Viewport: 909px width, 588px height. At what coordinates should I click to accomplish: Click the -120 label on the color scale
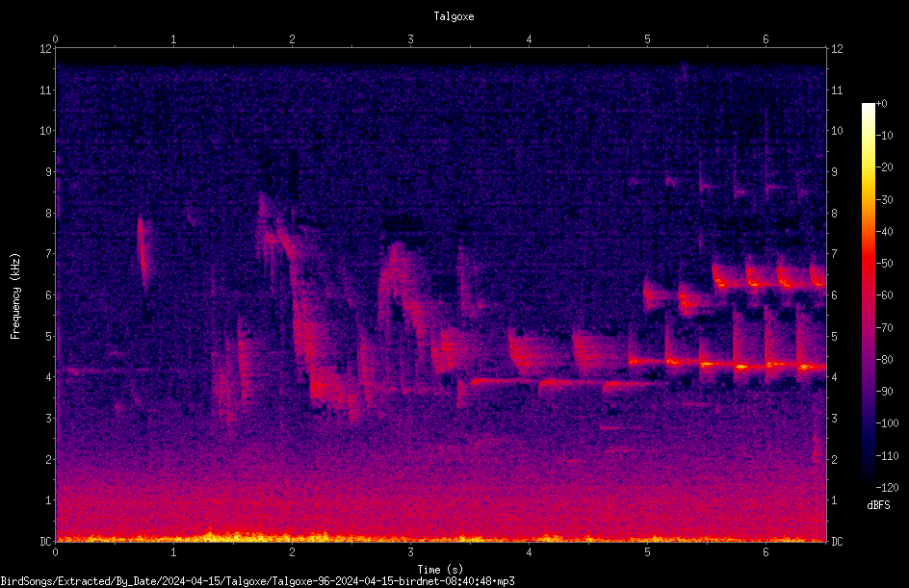point(887,487)
